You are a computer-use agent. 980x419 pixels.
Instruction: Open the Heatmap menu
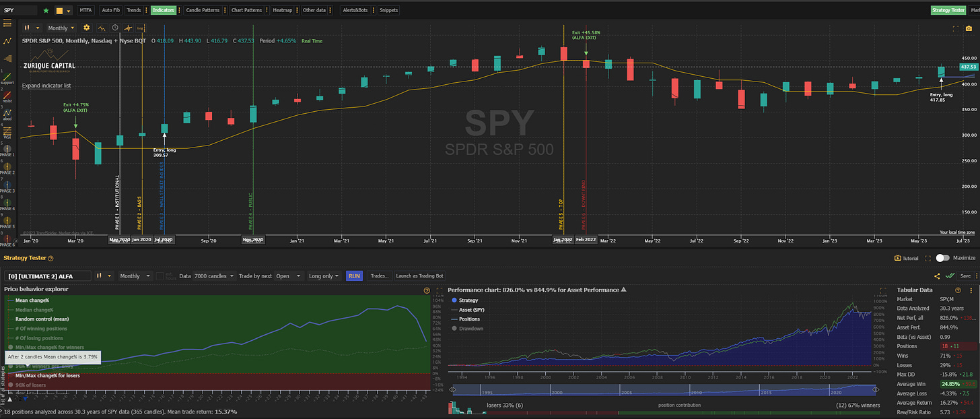point(283,11)
